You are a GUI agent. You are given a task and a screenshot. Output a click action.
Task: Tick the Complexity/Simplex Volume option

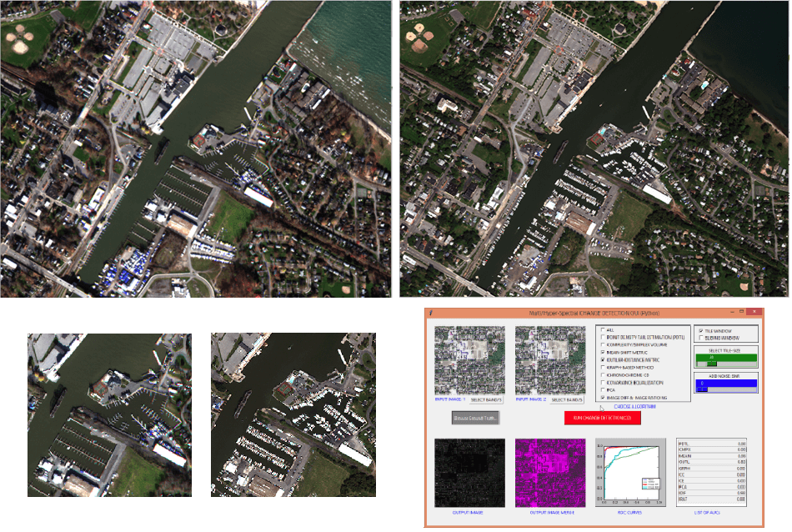(604, 345)
